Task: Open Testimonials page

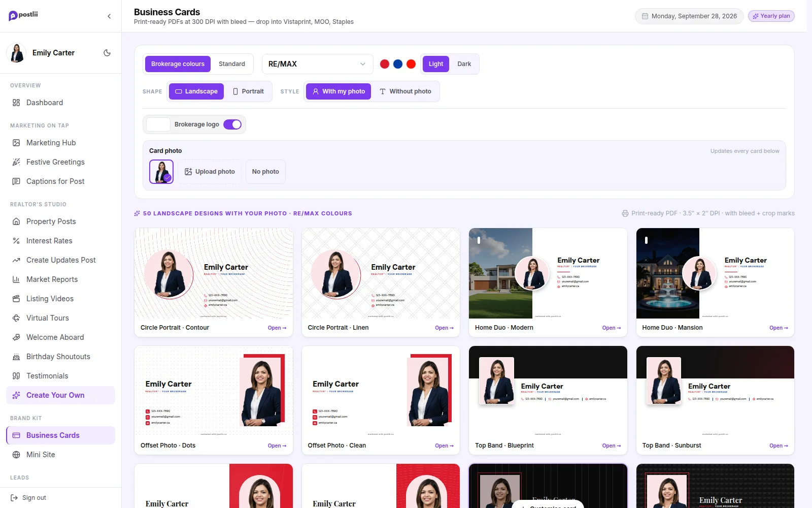Action: click(60, 376)
